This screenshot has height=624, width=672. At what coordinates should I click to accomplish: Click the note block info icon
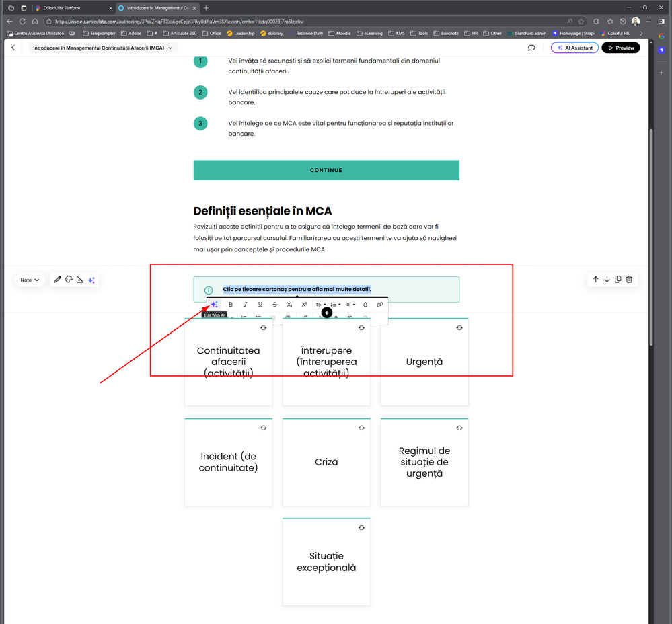209,290
